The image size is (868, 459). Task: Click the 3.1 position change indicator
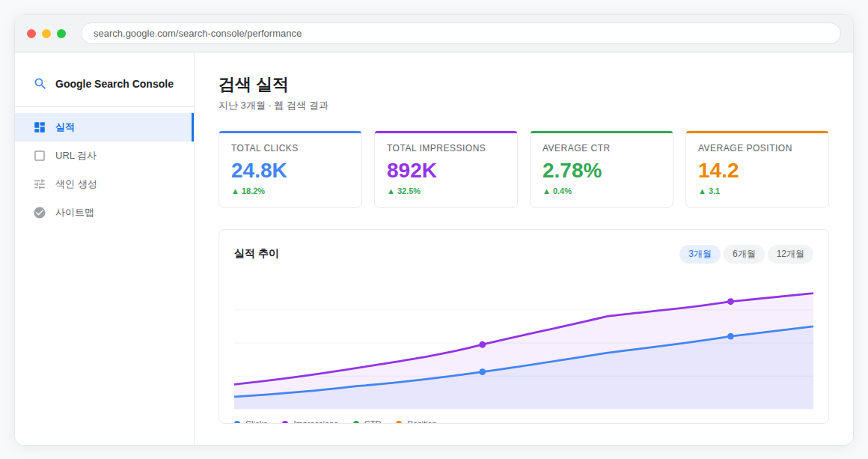pos(709,191)
